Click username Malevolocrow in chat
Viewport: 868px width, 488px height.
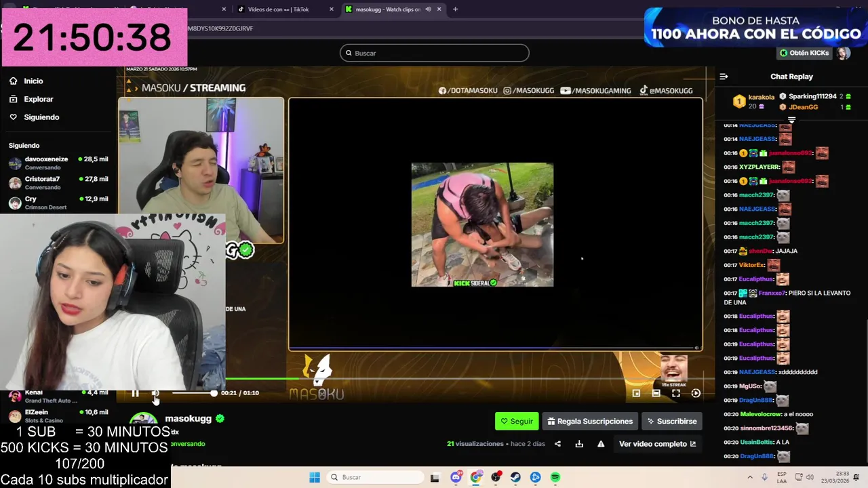pos(760,414)
